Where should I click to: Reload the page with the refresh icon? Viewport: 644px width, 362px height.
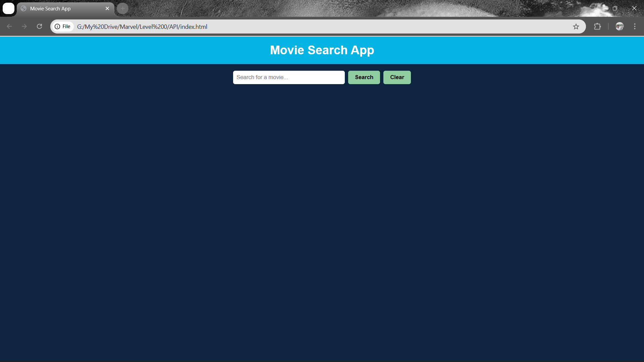tap(39, 26)
